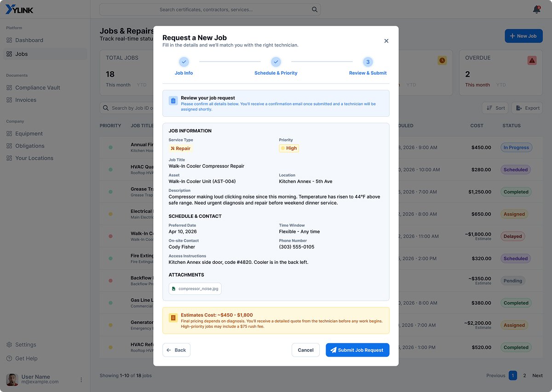Image resolution: width=552 pixels, height=392 pixels.
Task: Go to page 2 of jobs
Action: pos(524,375)
